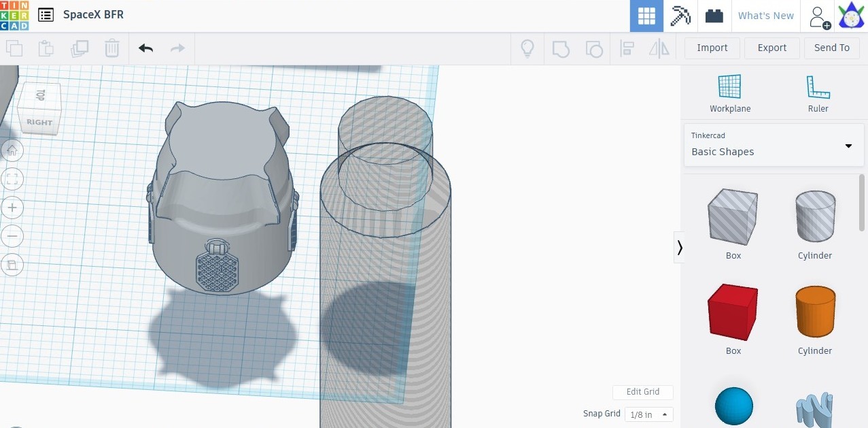Click the Mirror tool icon
This screenshot has height=428, width=868.
[658, 48]
